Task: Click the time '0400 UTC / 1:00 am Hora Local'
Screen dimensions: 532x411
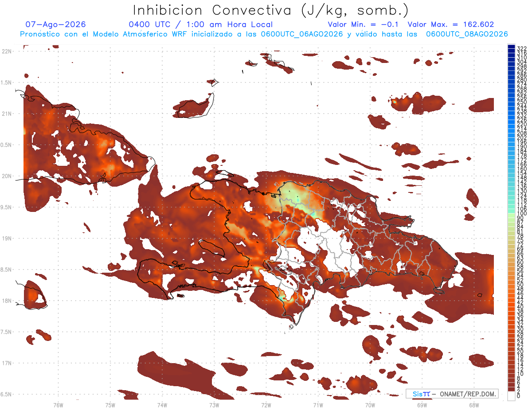Action: [x=200, y=25]
